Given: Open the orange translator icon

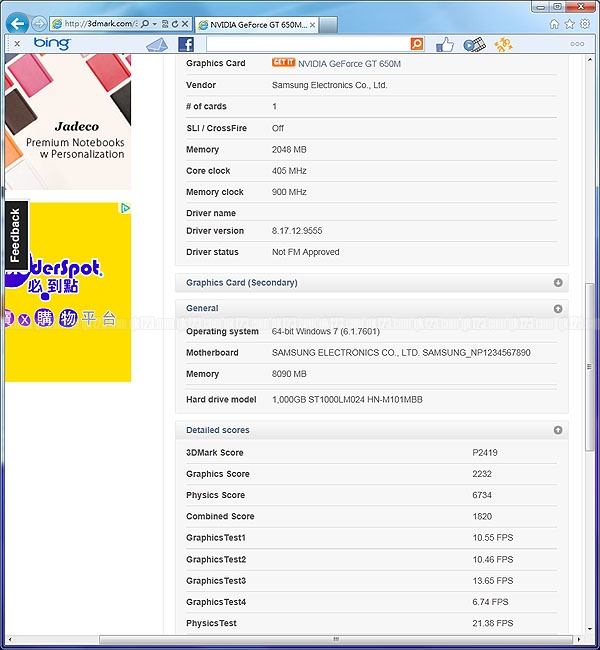Looking at the screenshot, I should pos(503,44).
